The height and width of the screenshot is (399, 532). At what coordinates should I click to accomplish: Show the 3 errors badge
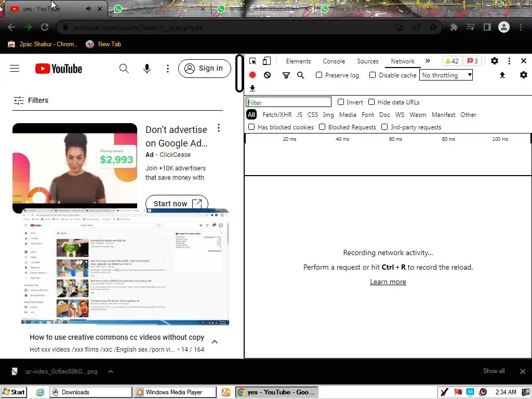point(473,61)
